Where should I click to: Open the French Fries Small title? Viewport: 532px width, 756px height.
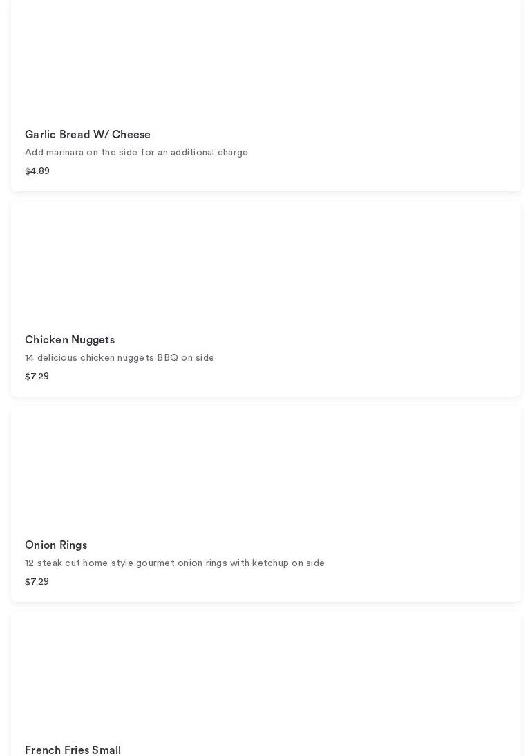coord(73,750)
